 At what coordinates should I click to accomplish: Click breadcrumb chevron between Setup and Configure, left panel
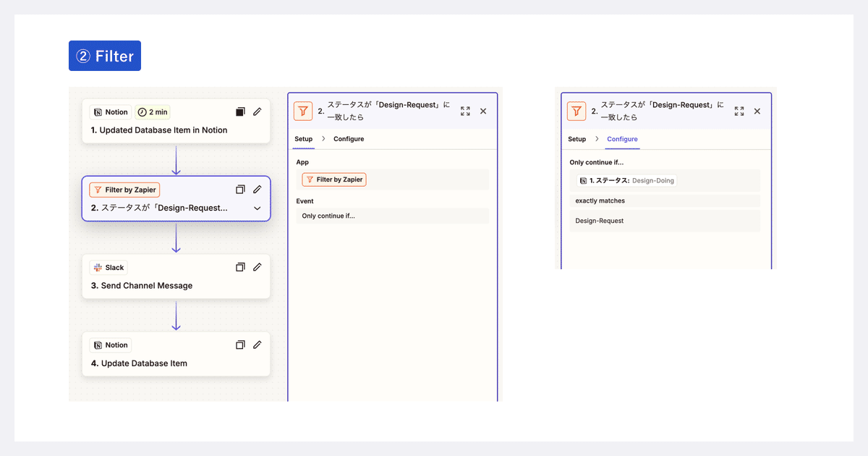pos(323,139)
